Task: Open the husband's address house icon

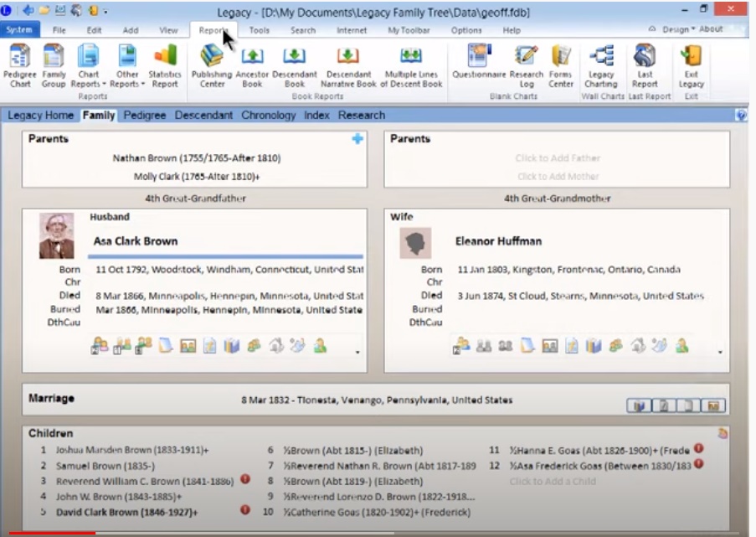Action: 275,346
